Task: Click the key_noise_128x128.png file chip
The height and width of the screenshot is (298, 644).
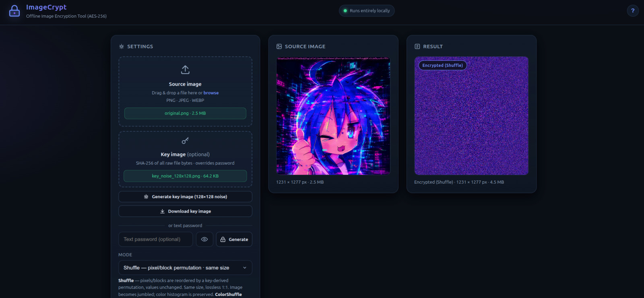Action: point(185,176)
